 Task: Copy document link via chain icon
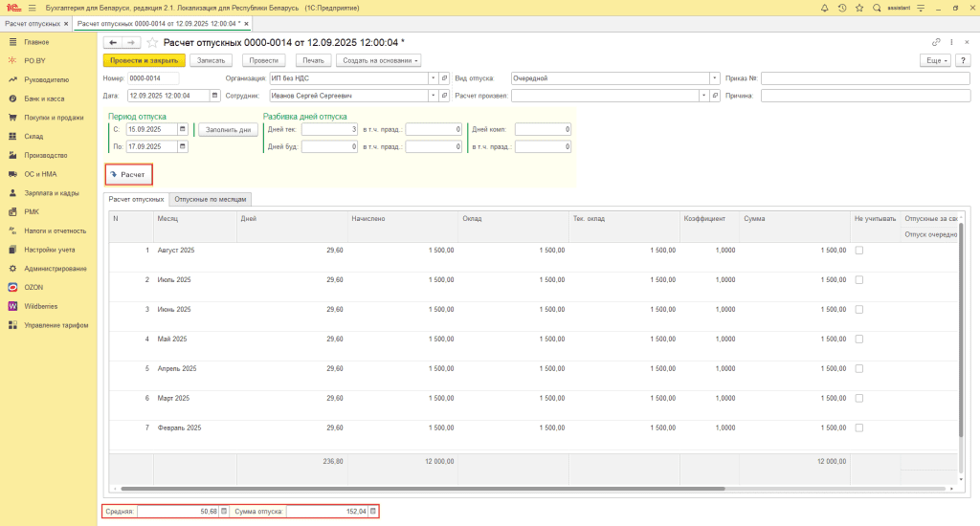coord(936,42)
